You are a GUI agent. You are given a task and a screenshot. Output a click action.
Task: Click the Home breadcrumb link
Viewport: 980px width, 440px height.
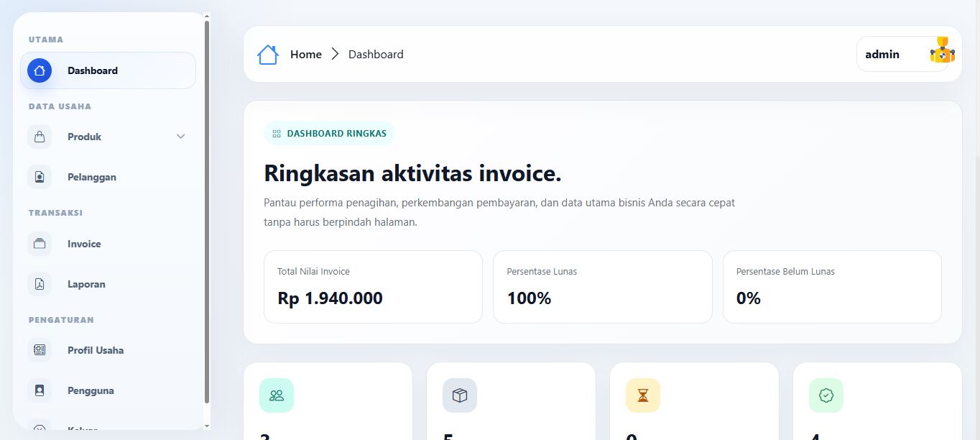click(x=306, y=55)
